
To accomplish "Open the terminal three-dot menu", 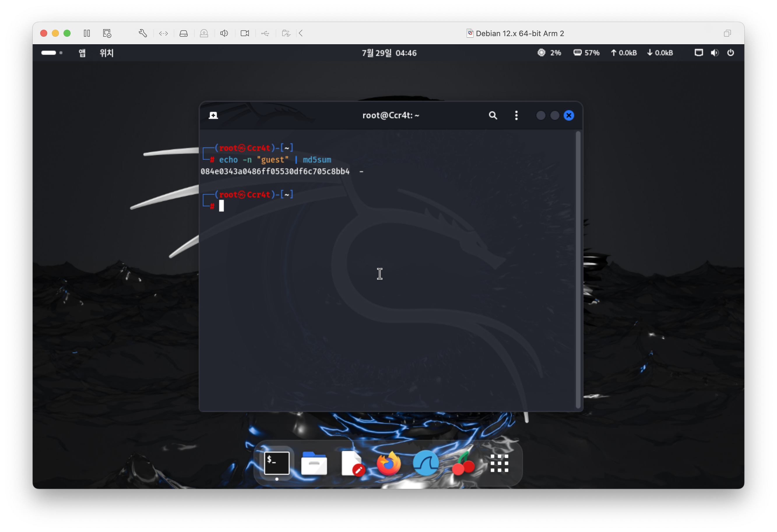I will [x=516, y=116].
